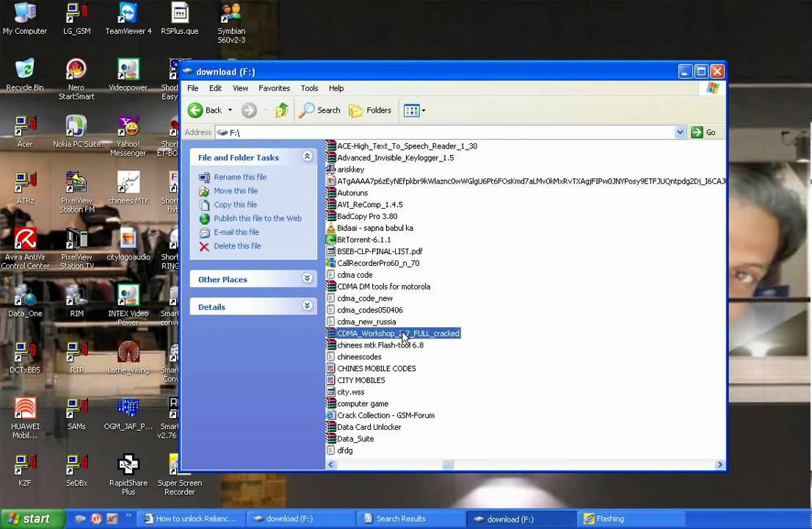
Task: Select Advanced_Invisible_Keylogger_1.5 archive
Action: click(x=390, y=157)
